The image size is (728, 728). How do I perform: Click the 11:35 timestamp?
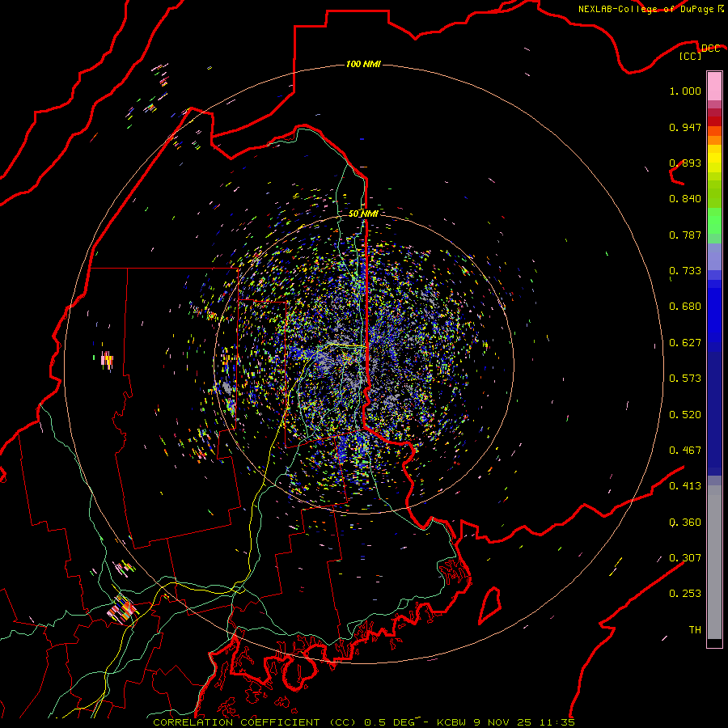click(x=557, y=722)
